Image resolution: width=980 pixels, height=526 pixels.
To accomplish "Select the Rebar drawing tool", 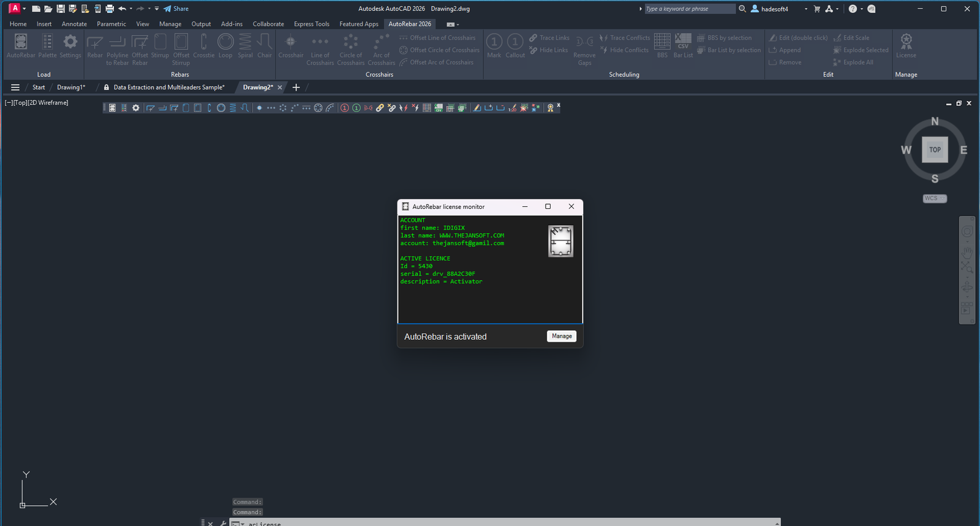I will click(95, 47).
